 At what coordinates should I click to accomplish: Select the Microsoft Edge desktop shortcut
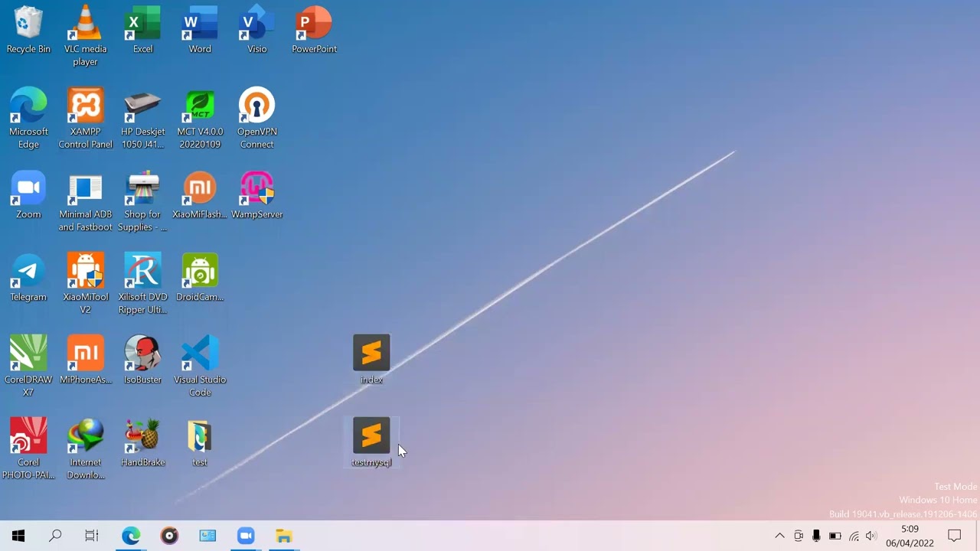(x=28, y=119)
